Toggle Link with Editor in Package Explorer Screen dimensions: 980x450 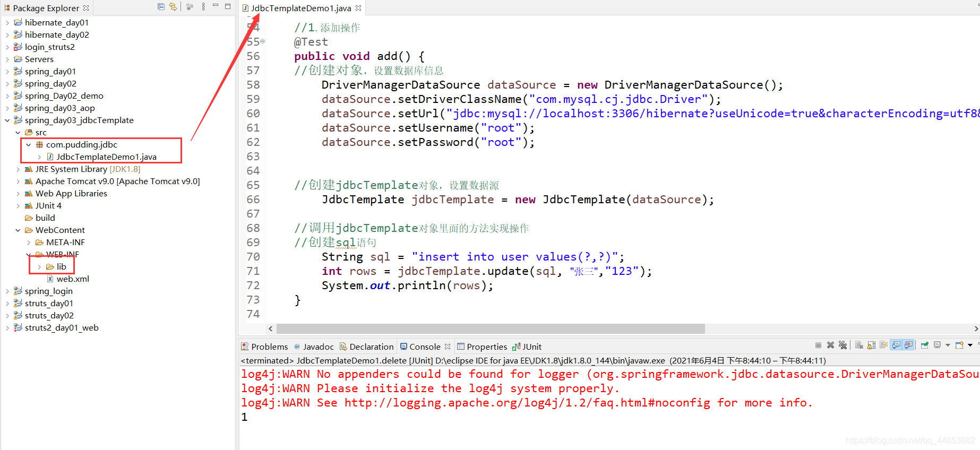point(173,6)
